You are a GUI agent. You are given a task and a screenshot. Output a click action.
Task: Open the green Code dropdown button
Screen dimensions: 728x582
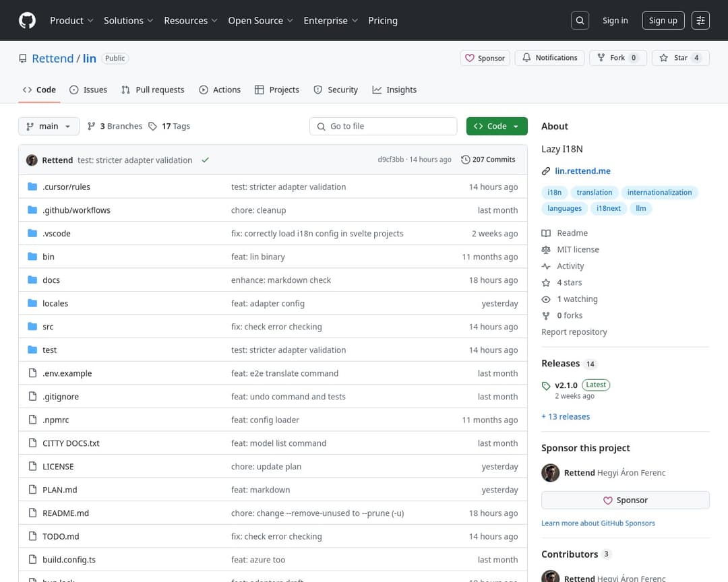[497, 126]
